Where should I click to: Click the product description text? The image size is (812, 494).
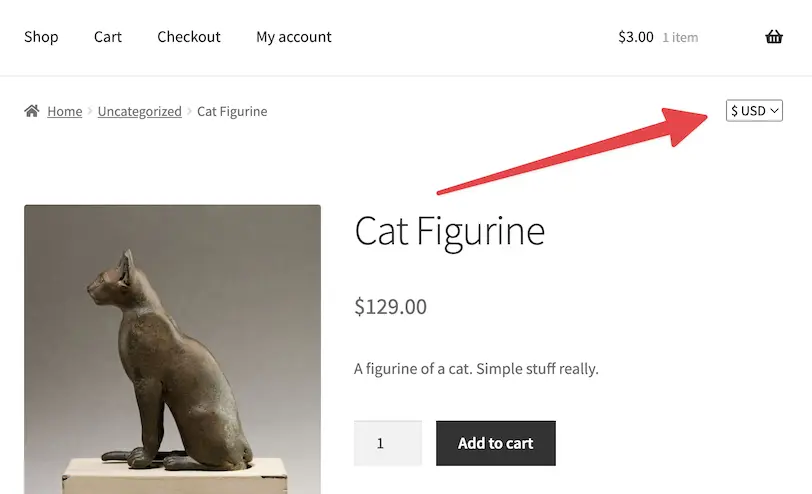pyautogui.click(x=476, y=369)
